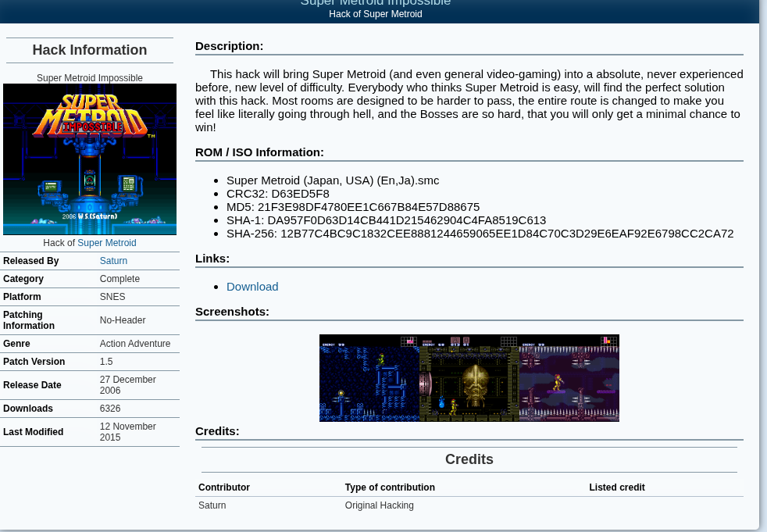This screenshot has width=767, height=532.
Task: Open the purple spike room screenshot
Action: coord(569,378)
